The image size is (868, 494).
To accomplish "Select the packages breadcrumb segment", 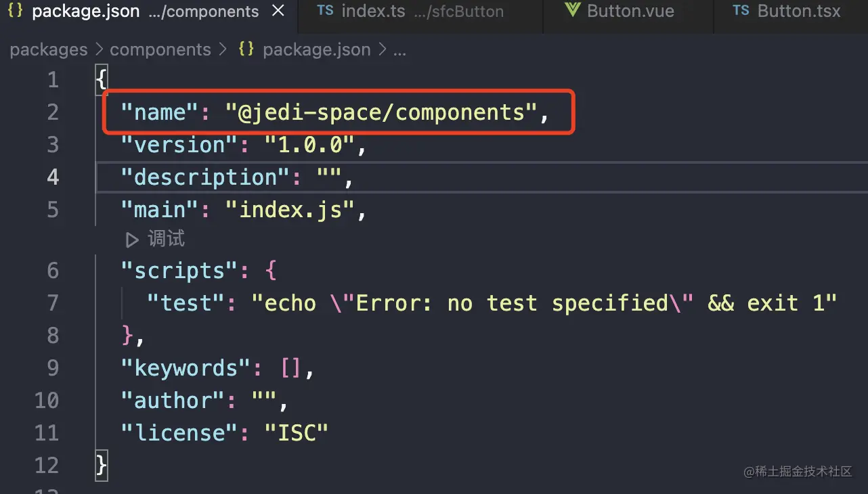I will pos(49,50).
